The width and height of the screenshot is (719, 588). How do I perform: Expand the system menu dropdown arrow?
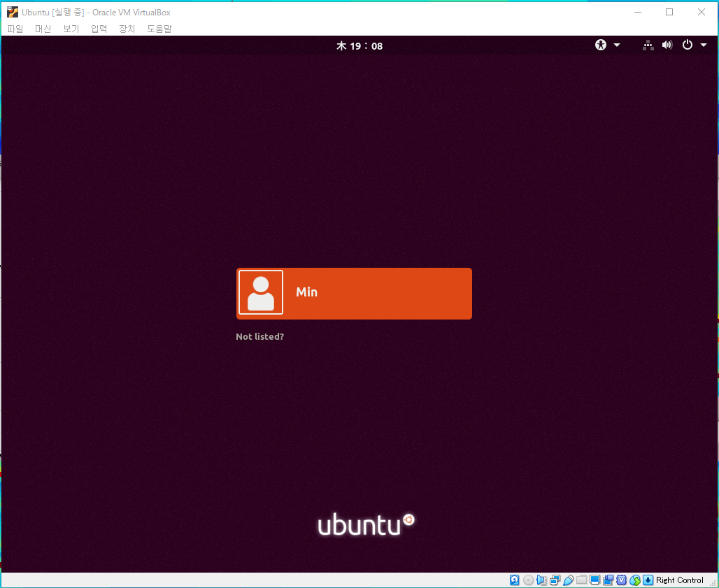[704, 45]
